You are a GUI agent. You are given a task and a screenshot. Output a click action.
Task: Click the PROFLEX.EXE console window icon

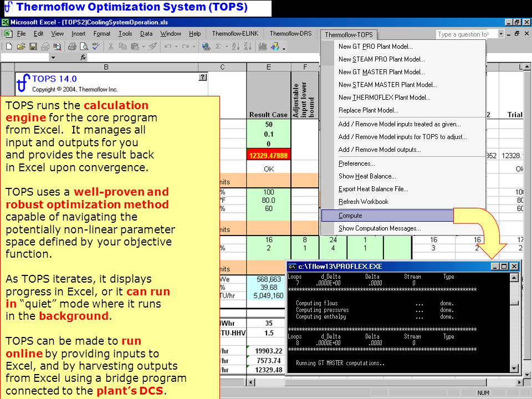(292, 267)
